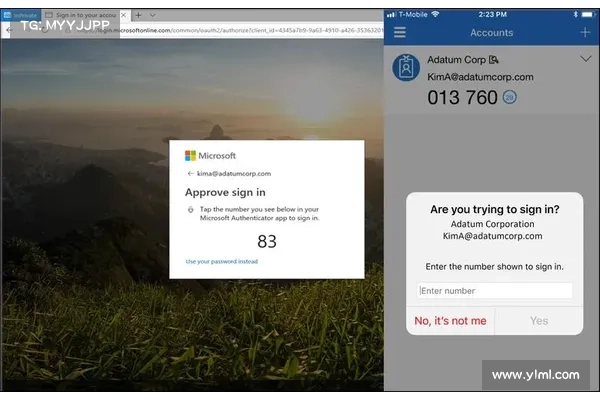This screenshot has width=600, height=400.
Task: Click back arrow beside kima@adatumcorp.com
Action: tap(190, 173)
